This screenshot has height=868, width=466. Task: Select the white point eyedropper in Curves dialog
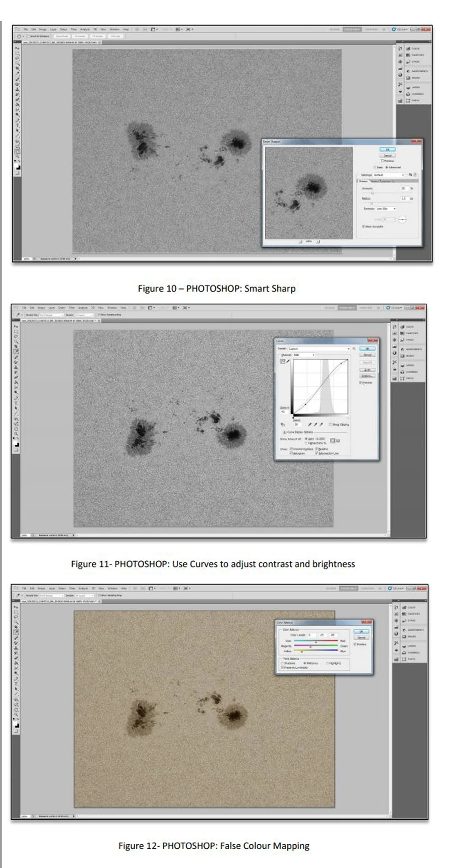point(321,424)
